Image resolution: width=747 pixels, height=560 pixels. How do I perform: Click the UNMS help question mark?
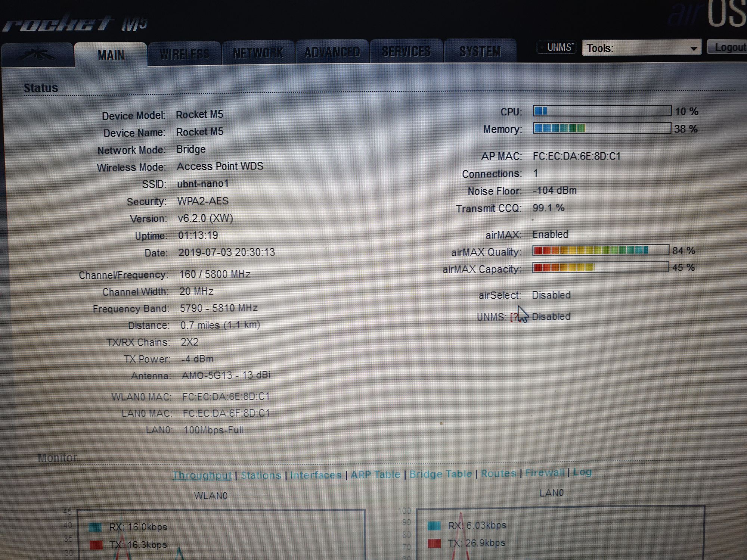(x=514, y=317)
